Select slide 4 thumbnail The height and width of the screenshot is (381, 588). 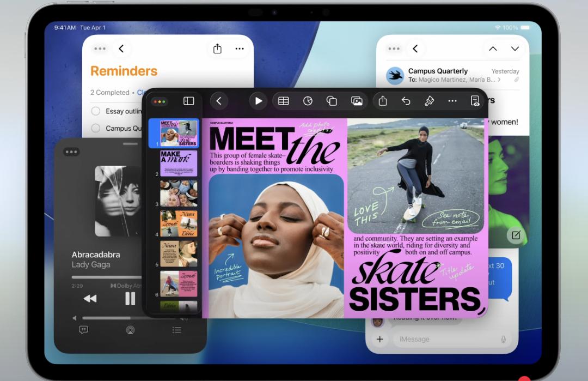179,223
